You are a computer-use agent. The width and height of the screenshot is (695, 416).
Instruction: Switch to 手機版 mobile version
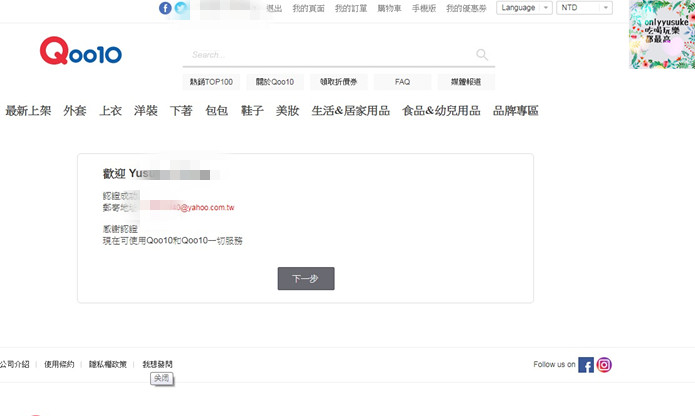coord(424,8)
